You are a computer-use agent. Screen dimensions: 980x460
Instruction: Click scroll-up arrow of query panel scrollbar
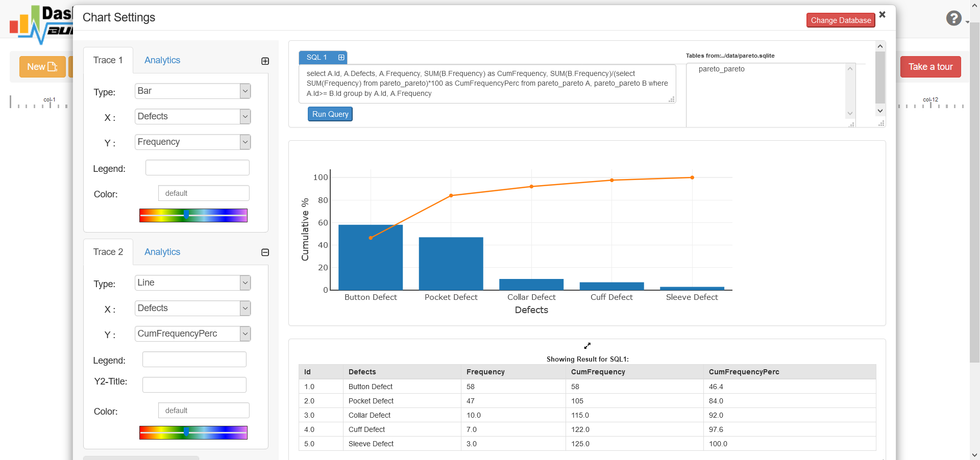click(x=880, y=46)
